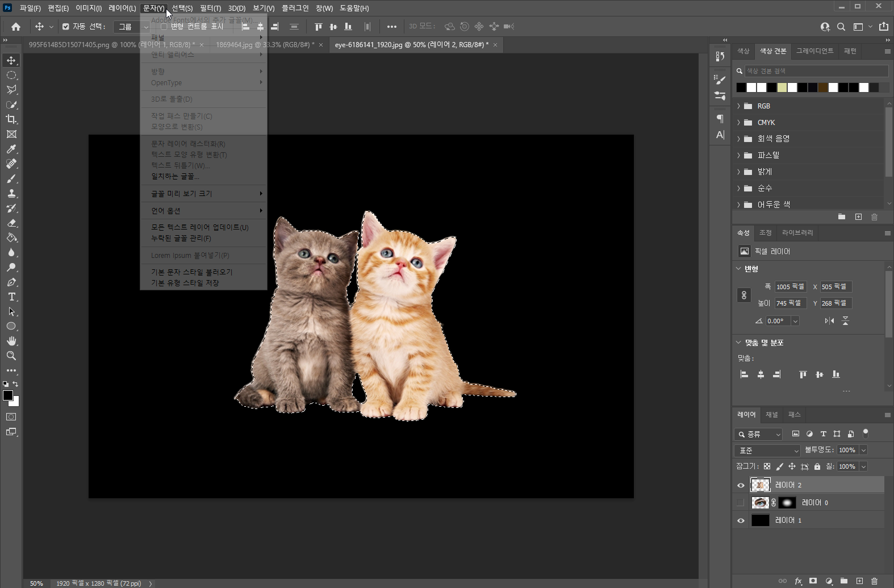Select the Dodge tool
The width and height of the screenshot is (894, 588).
[11, 267]
